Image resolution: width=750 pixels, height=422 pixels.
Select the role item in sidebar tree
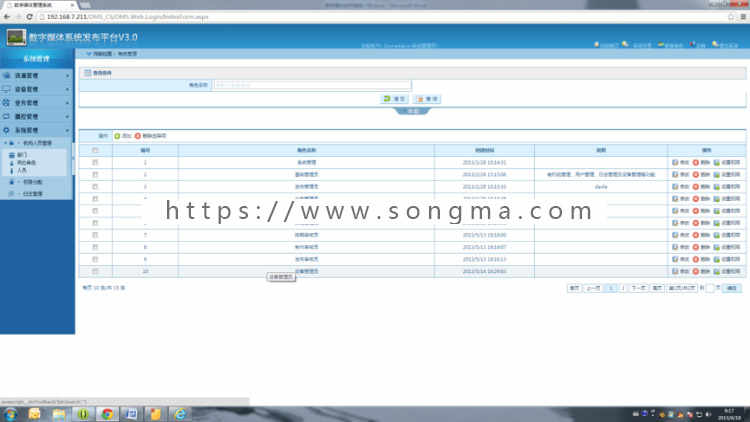click(x=26, y=163)
